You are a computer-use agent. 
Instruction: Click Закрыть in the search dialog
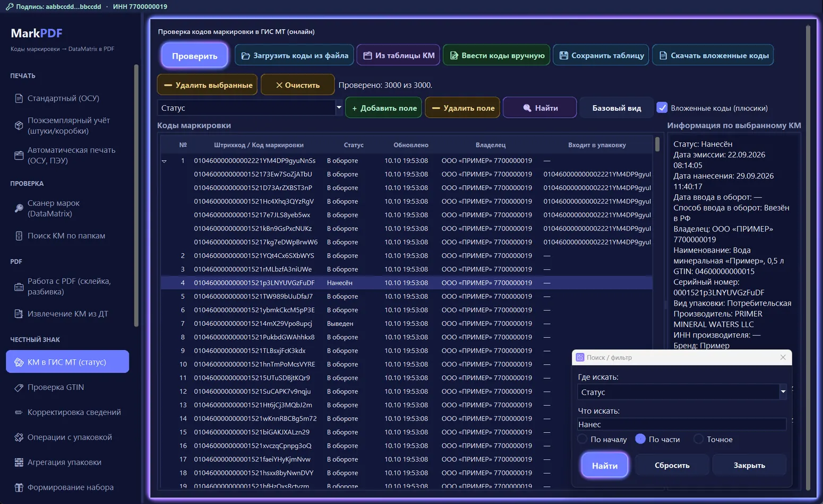click(749, 465)
